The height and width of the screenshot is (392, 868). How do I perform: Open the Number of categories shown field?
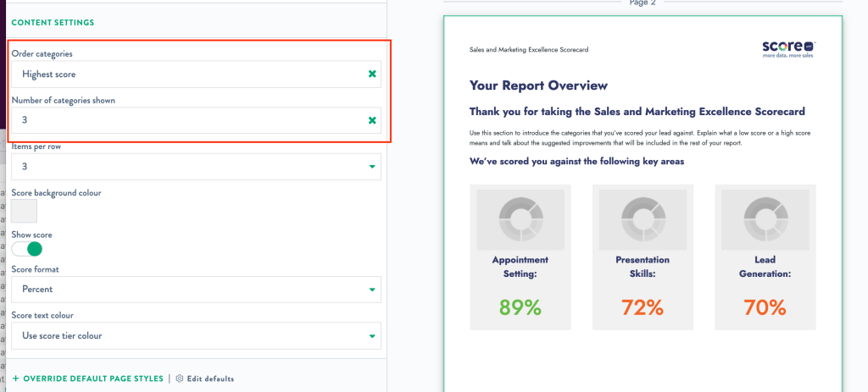(x=196, y=120)
